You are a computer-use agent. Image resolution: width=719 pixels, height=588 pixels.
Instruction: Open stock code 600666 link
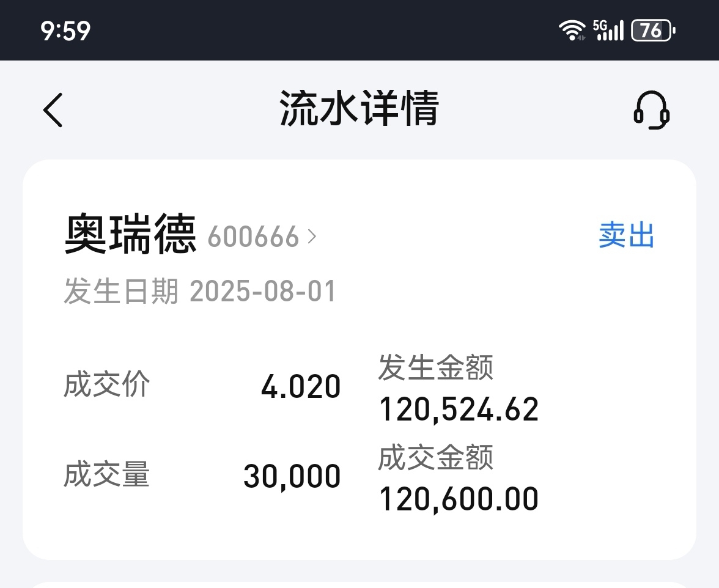pos(253,237)
